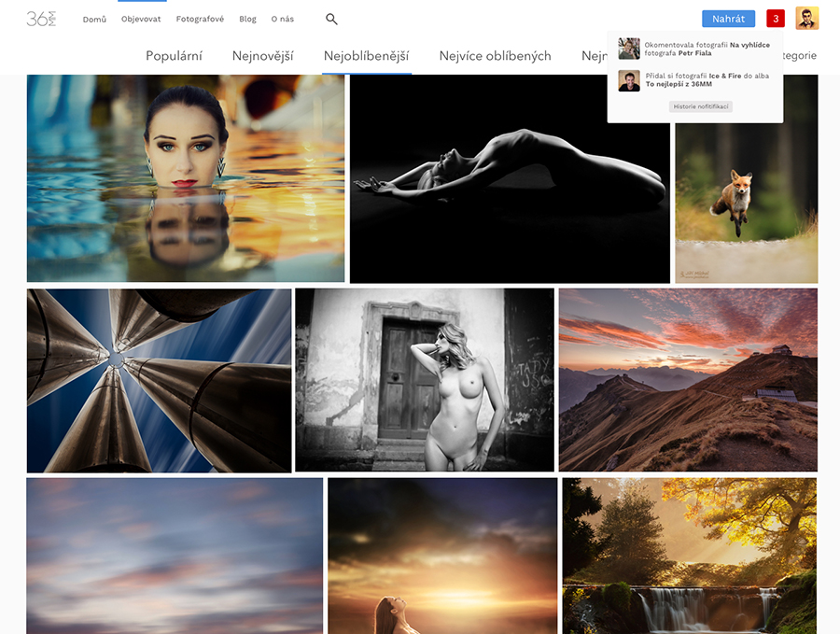The width and height of the screenshot is (840, 634).
Task: Select the Nejvíce oblíbených tab
Action: point(495,56)
